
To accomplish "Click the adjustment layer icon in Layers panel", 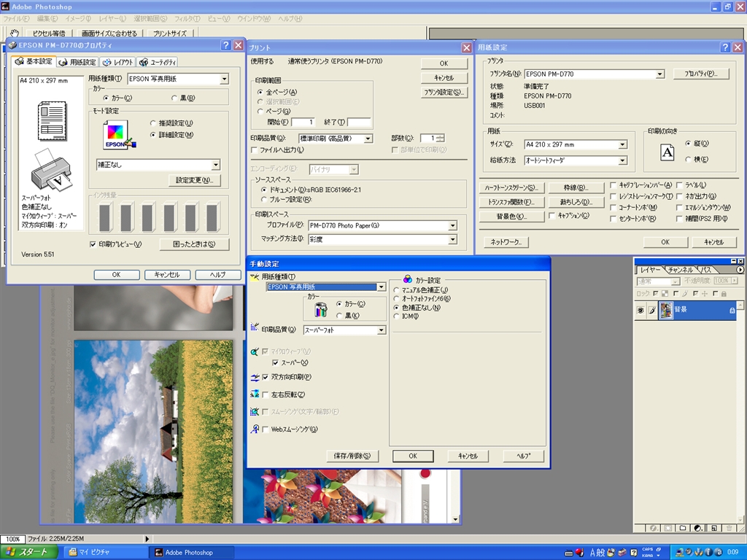I will (698, 528).
